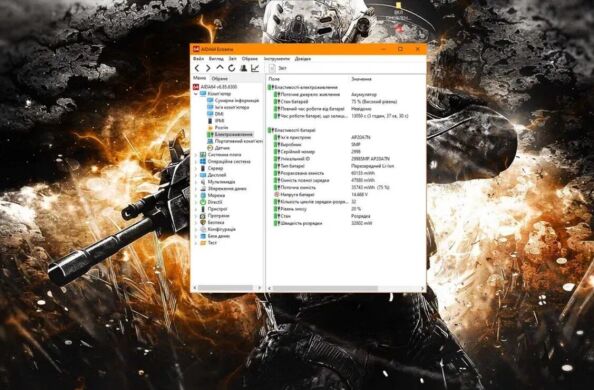The image size is (594, 390).
Task: Open the Вигляд menu
Action: click(216, 59)
